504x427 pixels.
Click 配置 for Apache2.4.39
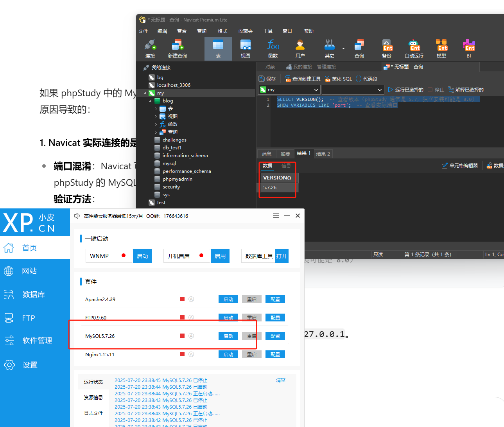[x=275, y=299]
